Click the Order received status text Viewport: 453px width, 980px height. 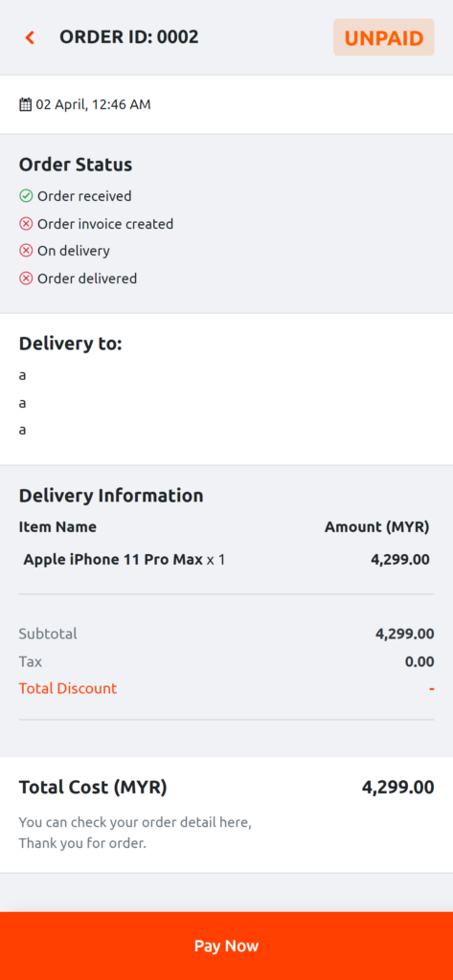(84, 196)
